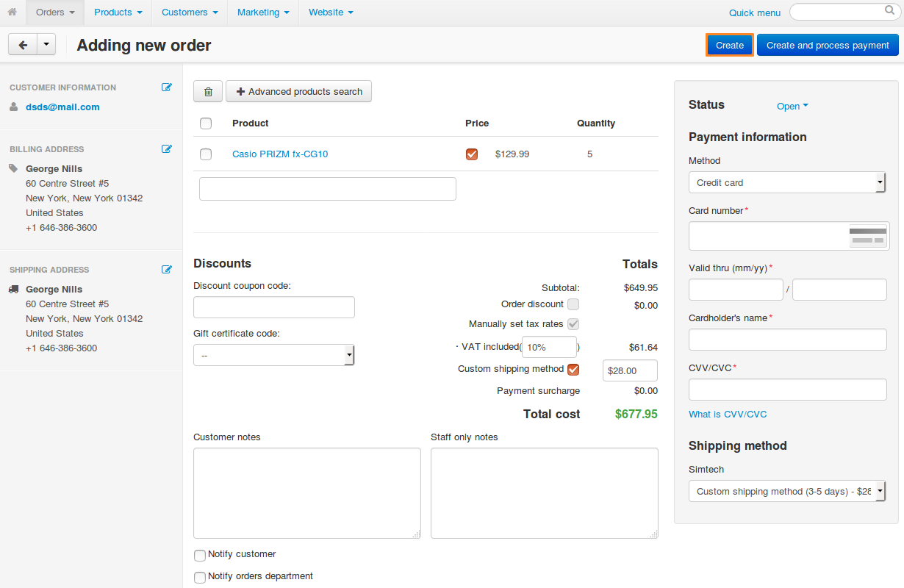The height and width of the screenshot is (588, 904).
Task: Toggle the select-all products checkbox
Action: 206,123
